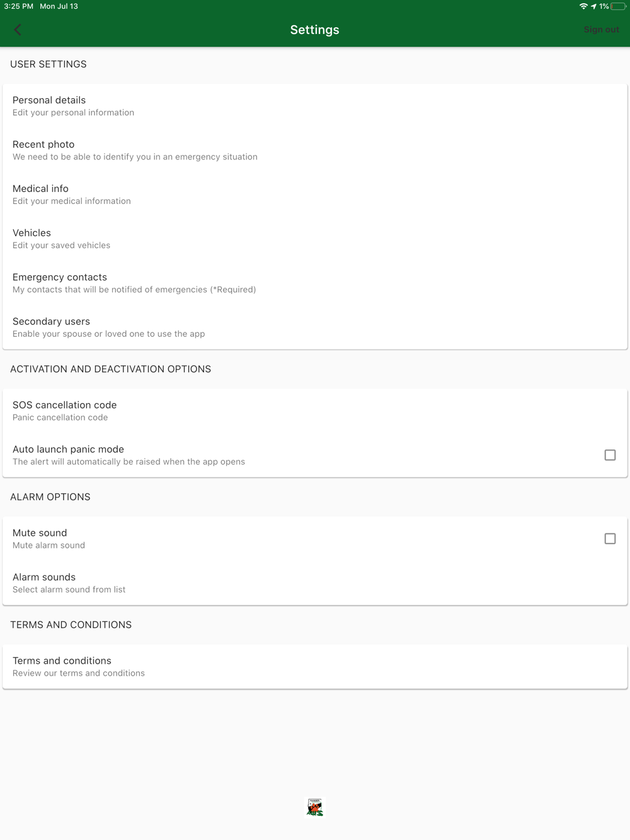Open Personal details settings
630x840 pixels.
[315, 106]
